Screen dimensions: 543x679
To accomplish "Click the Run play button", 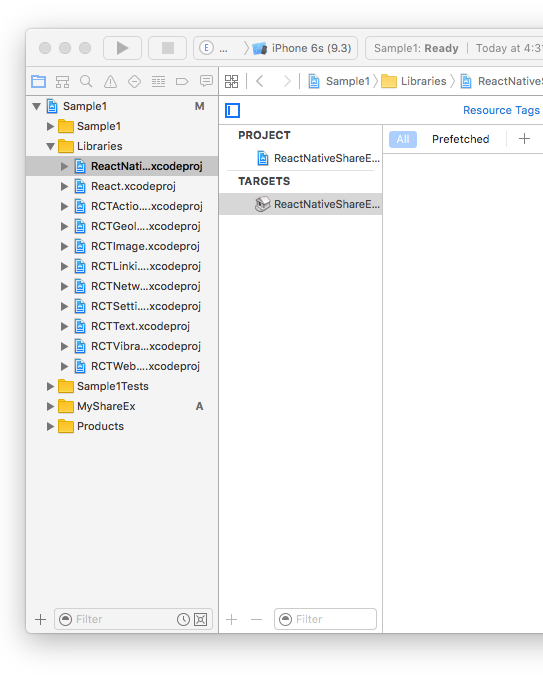I will click(123, 48).
